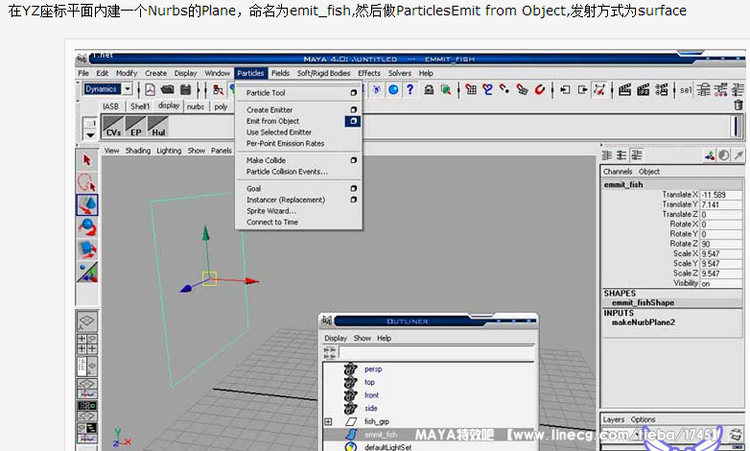Click the highlight selection mode icon
The width and height of the screenshot is (750, 451).
[446, 89]
